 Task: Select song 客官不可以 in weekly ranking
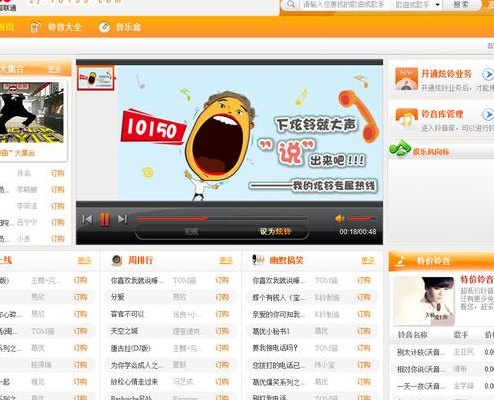pos(127,314)
